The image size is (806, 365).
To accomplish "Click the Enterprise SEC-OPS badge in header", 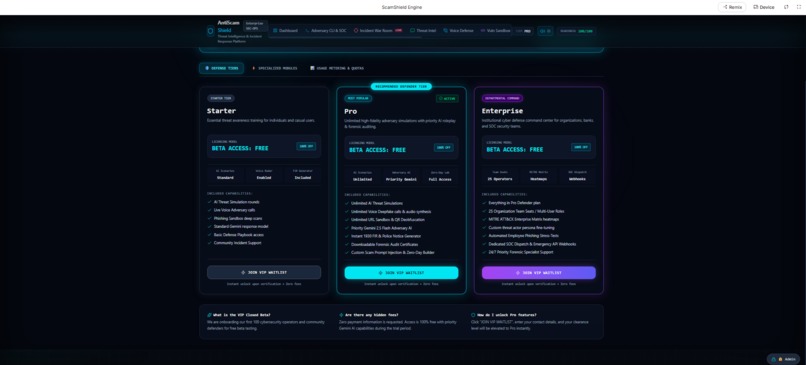I will (x=255, y=26).
